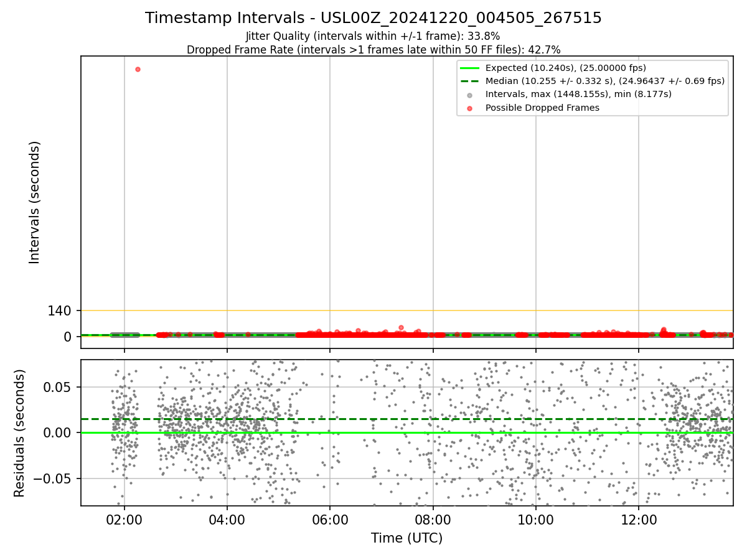Screen dimensions: 747x560
Task: Click the '0.05' residuals tick label
Action: click(x=58, y=387)
